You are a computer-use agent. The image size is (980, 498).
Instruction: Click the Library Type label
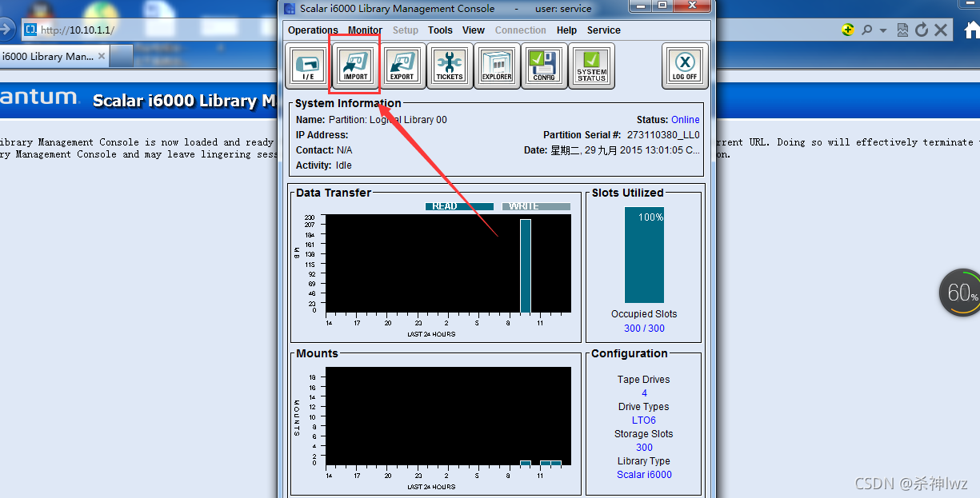tap(644, 461)
